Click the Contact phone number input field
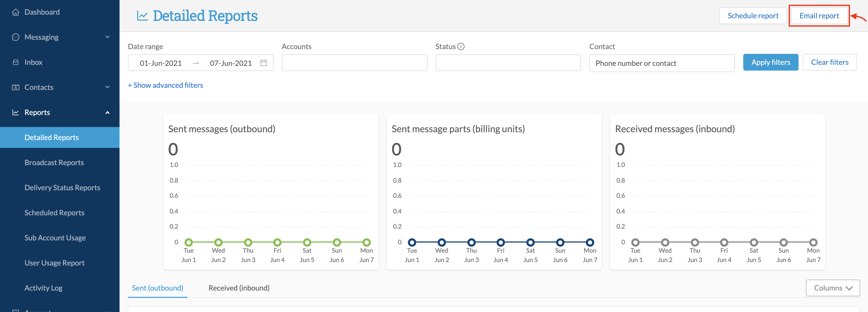The image size is (868, 312). click(662, 63)
